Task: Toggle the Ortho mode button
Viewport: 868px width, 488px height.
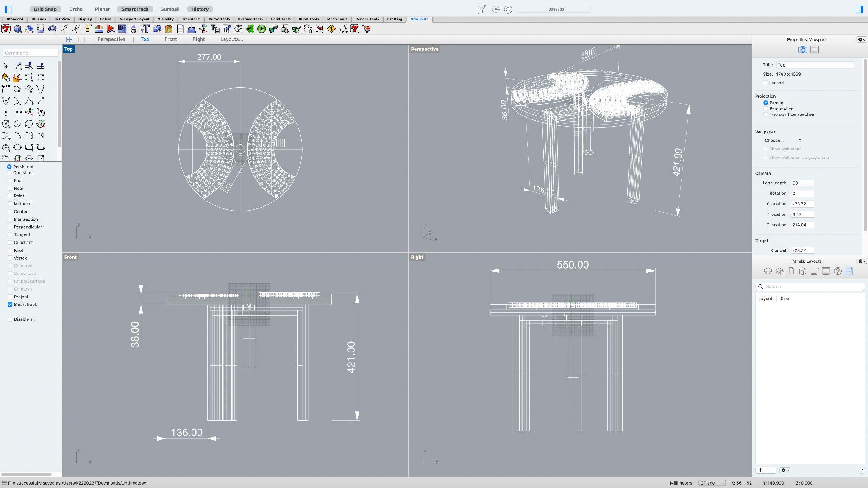Action: 76,9
